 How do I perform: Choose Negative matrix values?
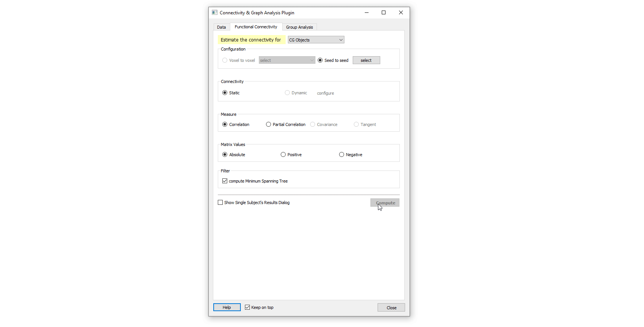pos(342,155)
